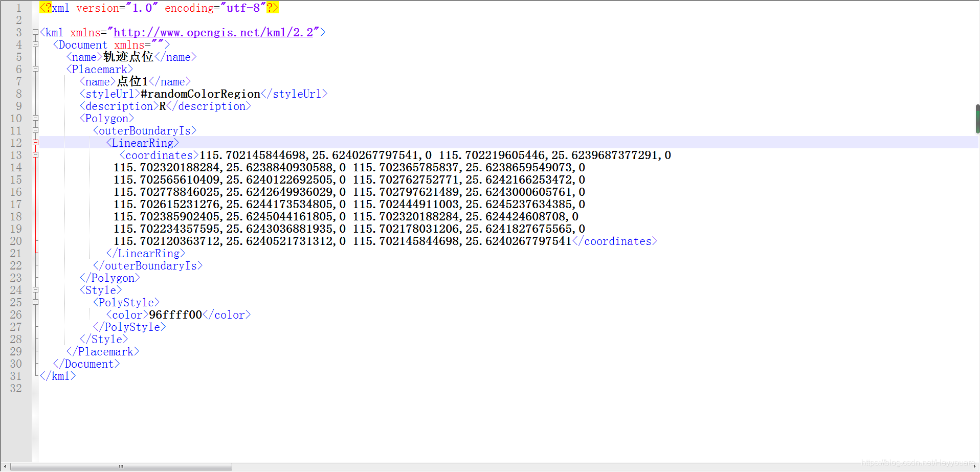Collapse the LinearRing fold marker
This screenshot has width=980, height=472.
pos(35,143)
